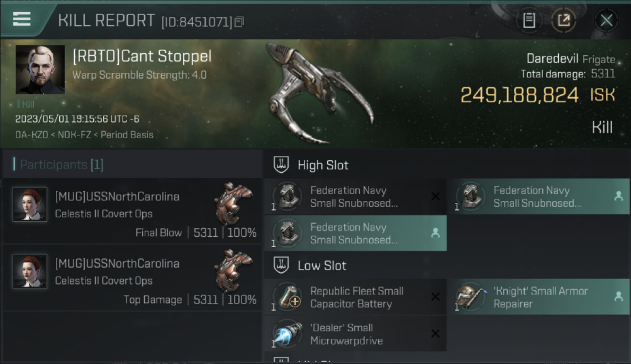Click the DA-KZ0 system link
Viewport: 631px width, 364px height.
(x=32, y=134)
